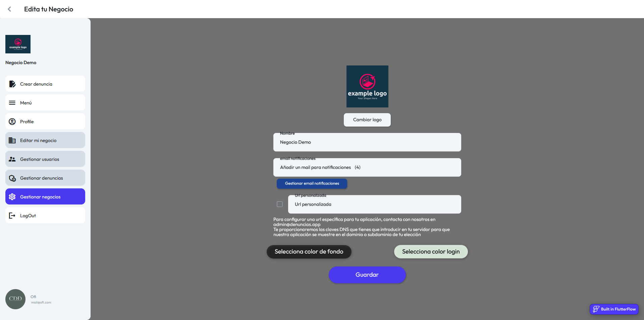
Task: Click the Gestionar denuncias shield icon
Action: [12, 178]
